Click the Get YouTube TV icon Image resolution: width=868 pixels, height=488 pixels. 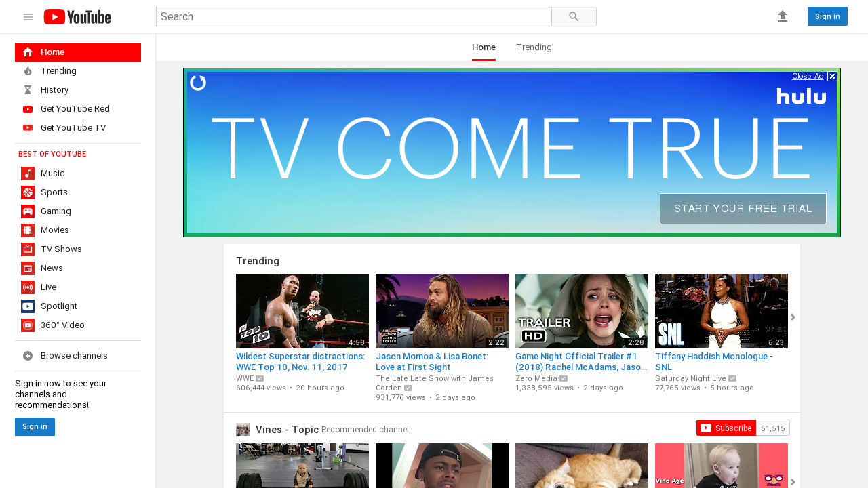(28, 128)
